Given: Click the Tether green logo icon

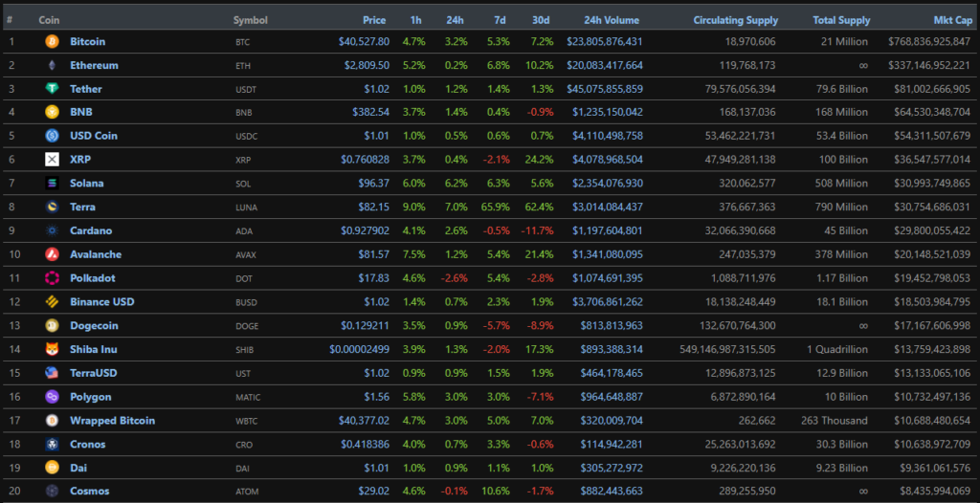Looking at the screenshot, I should (x=52, y=89).
